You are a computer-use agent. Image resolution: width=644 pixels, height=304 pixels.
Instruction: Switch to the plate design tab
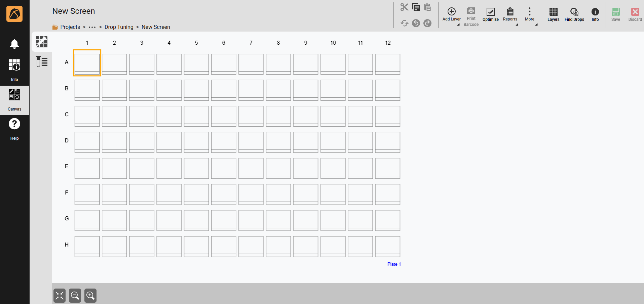(x=42, y=42)
